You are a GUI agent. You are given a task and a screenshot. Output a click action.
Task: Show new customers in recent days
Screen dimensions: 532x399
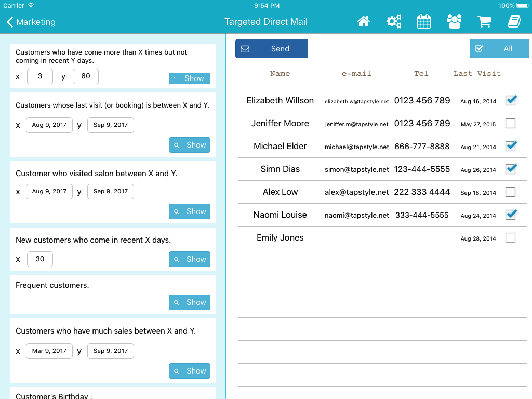[x=190, y=259]
